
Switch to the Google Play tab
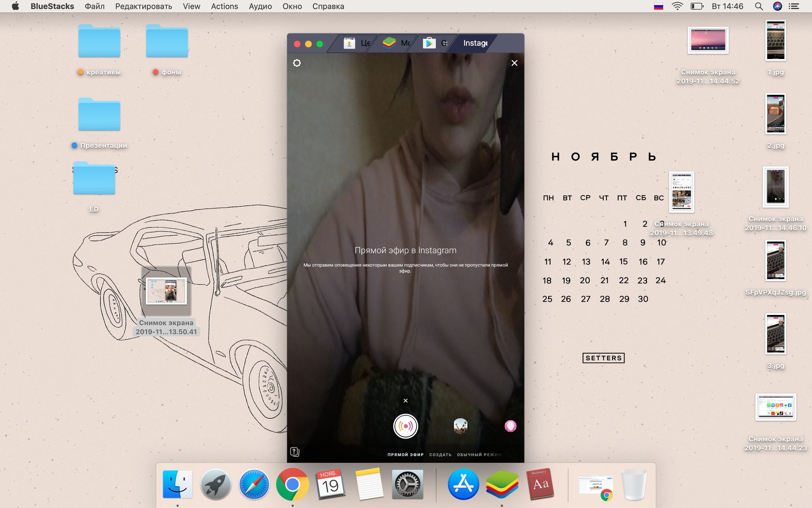[435, 43]
